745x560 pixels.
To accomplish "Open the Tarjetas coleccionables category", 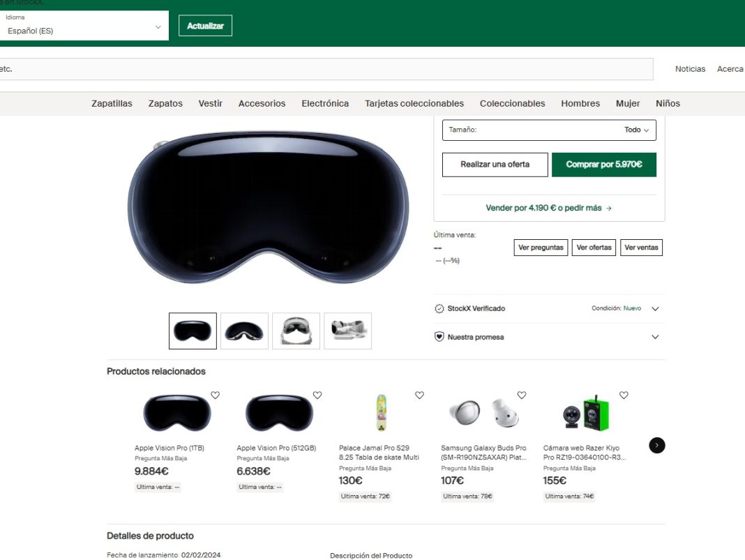I will tap(414, 103).
